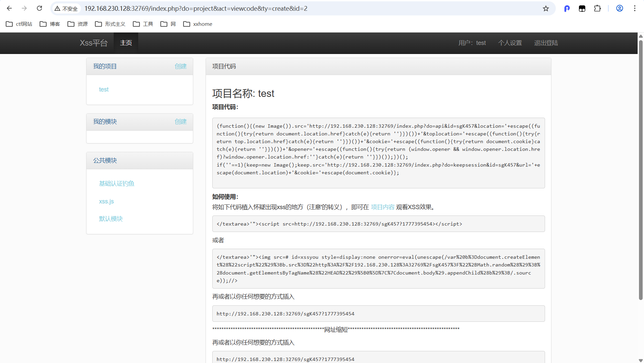Open 个人设置 in the navbar
The width and height of the screenshot is (644, 363).
point(510,43)
